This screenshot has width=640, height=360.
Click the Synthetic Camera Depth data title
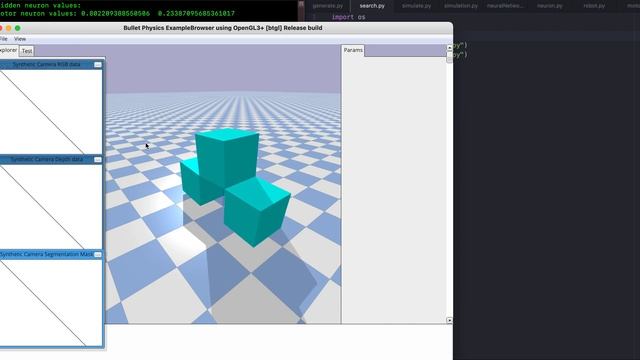click(46, 159)
